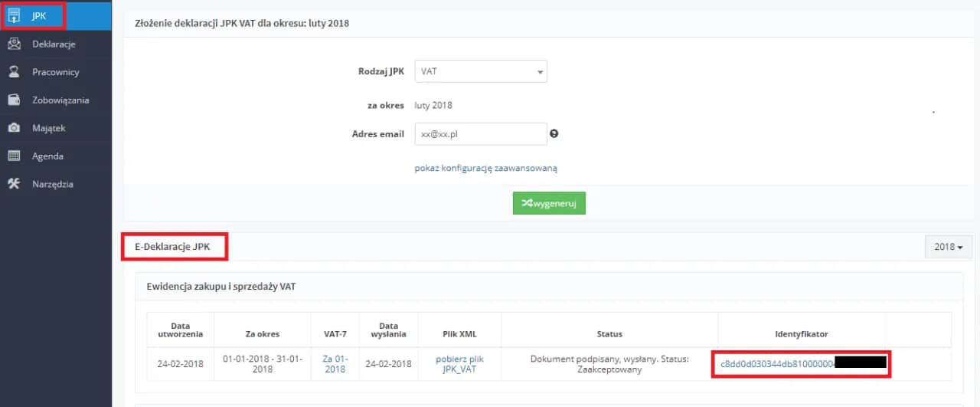Click the JPK upload icon in sidebar

14,16
